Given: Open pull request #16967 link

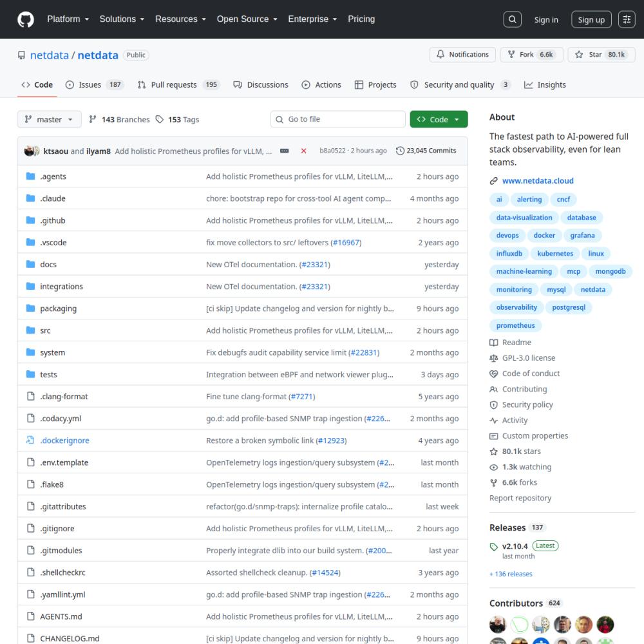Looking at the screenshot, I should [x=346, y=242].
